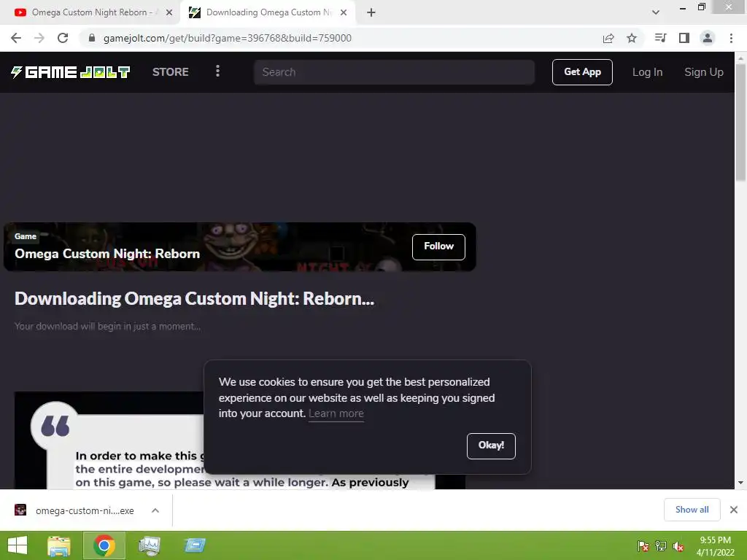Image resolution: width=747 pixels, height=560 pixels.
Task: Focus the Game Jolt Search field
Action: click(395, 72)
